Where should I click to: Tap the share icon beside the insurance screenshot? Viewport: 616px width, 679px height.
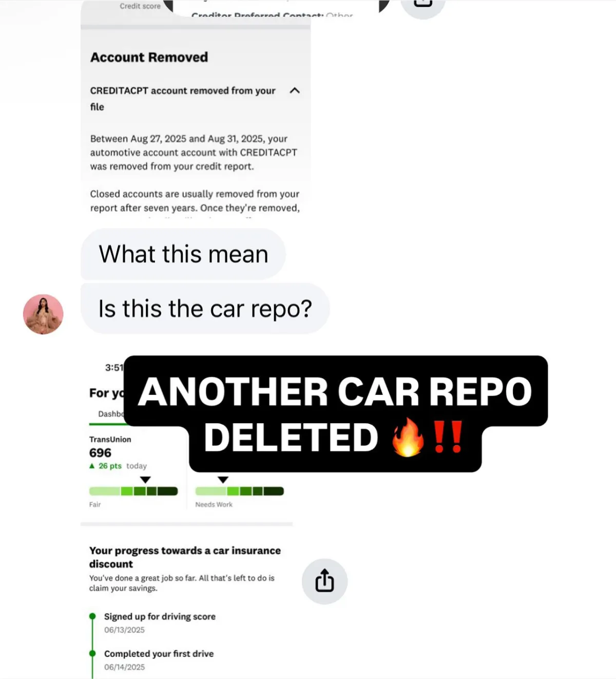pyautogui.click(x=324, y=581)
